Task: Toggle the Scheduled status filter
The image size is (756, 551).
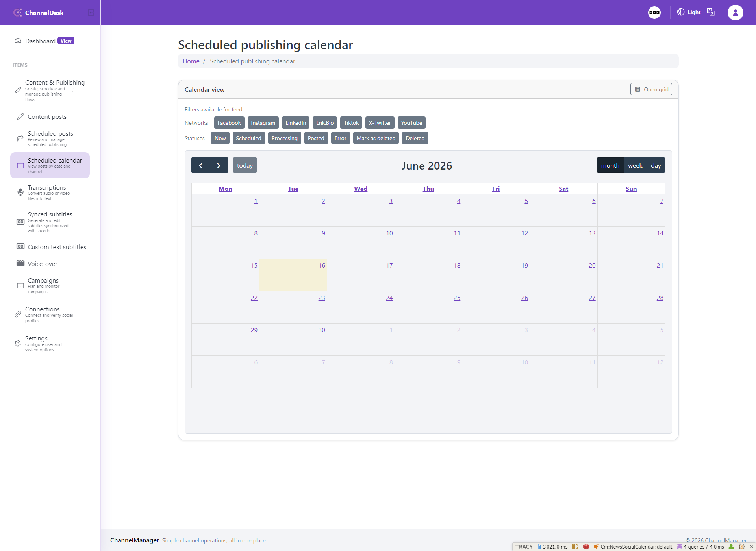Action: 248,138
